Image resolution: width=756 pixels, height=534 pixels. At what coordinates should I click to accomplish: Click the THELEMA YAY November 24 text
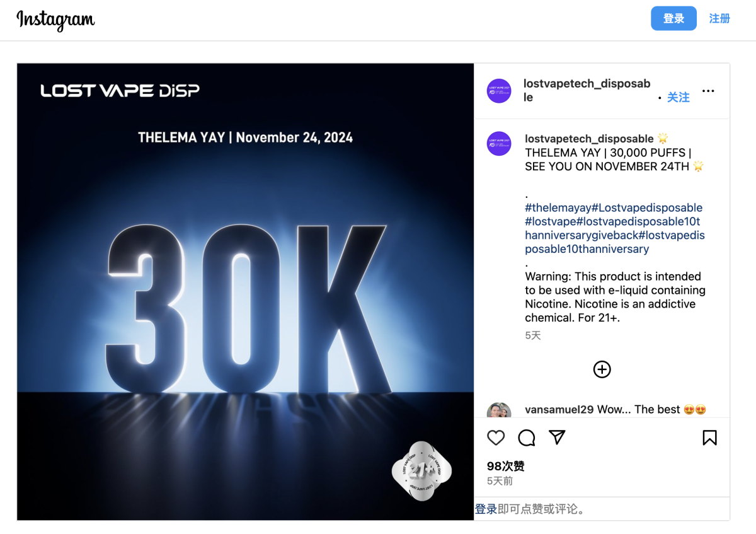[246, 137]
